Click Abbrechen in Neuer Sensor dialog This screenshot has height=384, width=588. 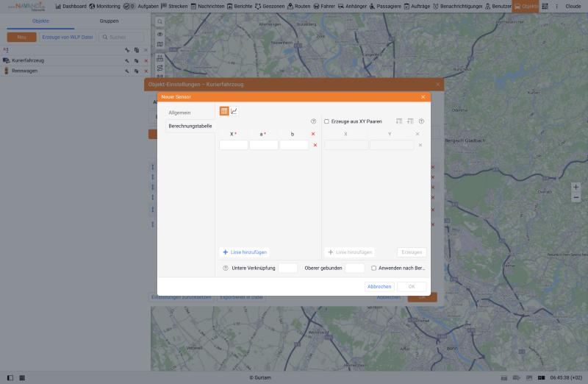tap(379, 286)
